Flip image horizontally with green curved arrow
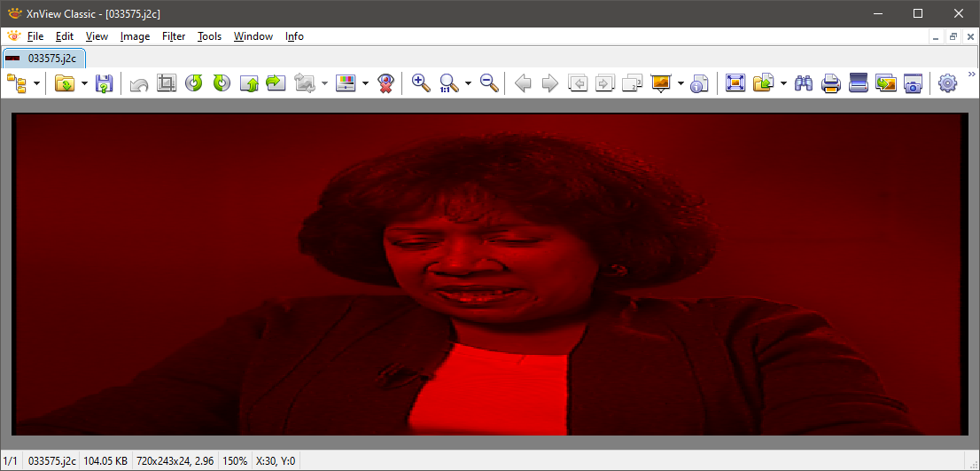Image resolution: width=980 pixels, height=471 pixels. click(276, 83)
